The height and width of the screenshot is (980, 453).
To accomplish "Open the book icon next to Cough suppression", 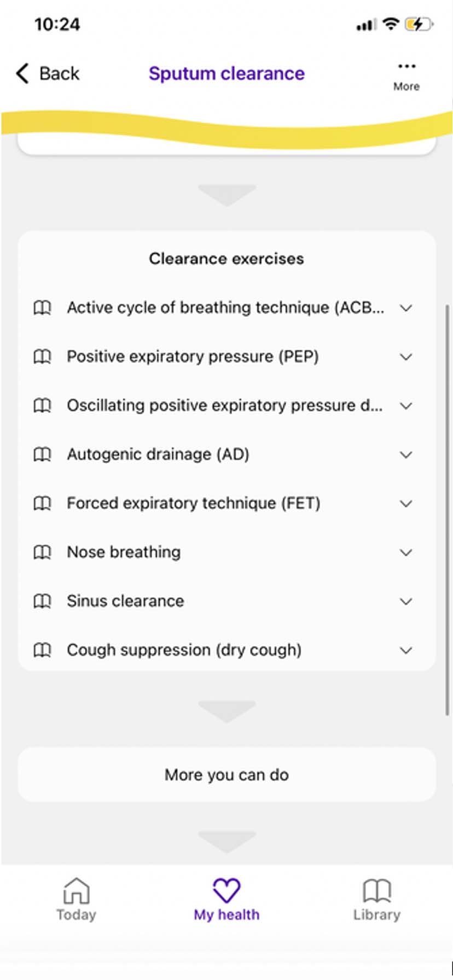I will pyautogui.click(x=42, y=650).
